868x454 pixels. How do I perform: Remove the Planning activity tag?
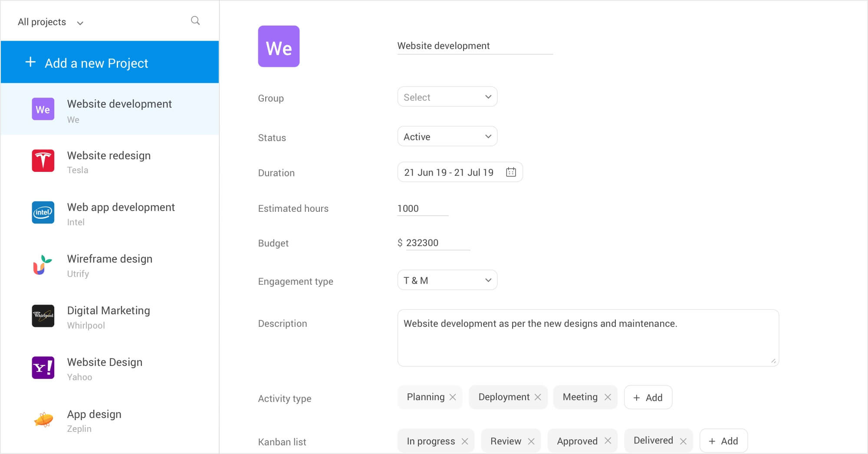(453, 397)
